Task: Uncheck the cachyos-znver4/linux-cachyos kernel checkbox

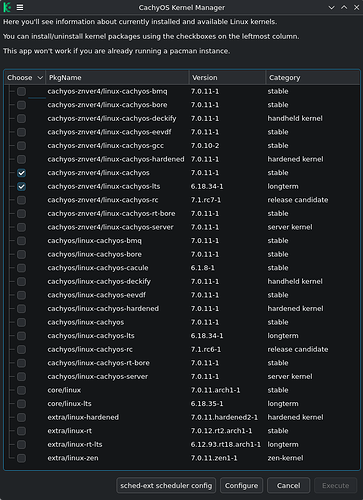Action: click(x=21, y=173)
